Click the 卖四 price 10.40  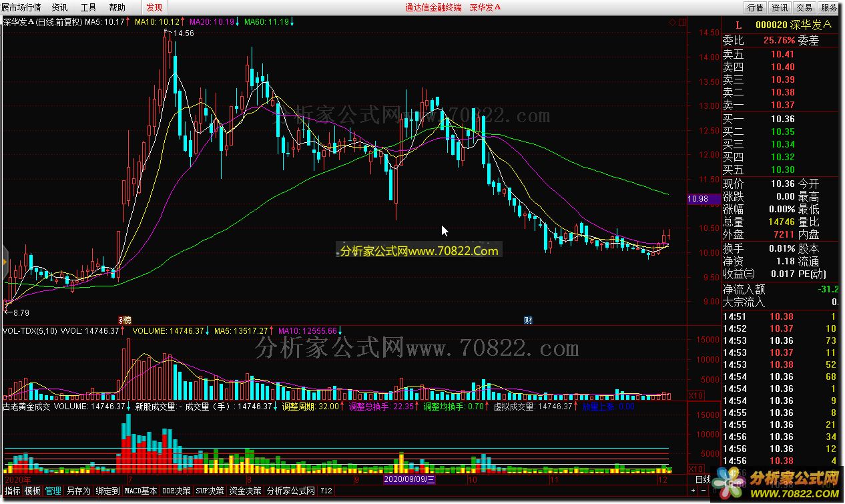point(783,67)
